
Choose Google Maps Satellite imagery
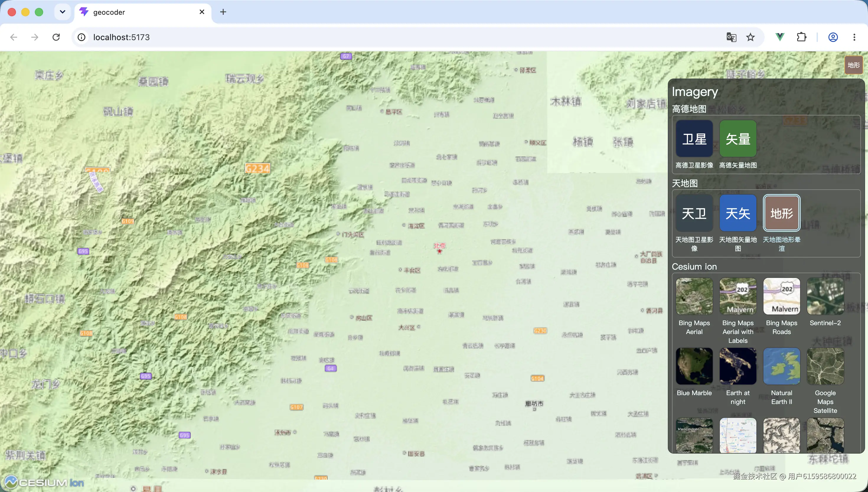(x=825, y=381)
